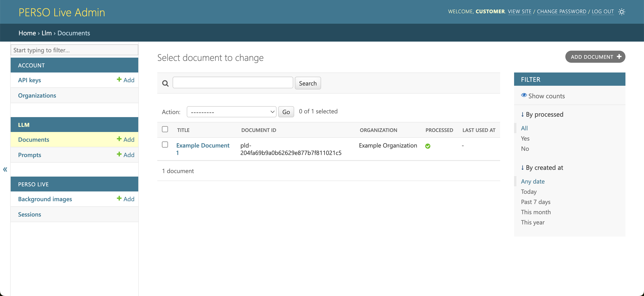Check the Example Document 1 row checkbox
This screenshot has width=644, height=296.
pos(165,145)
